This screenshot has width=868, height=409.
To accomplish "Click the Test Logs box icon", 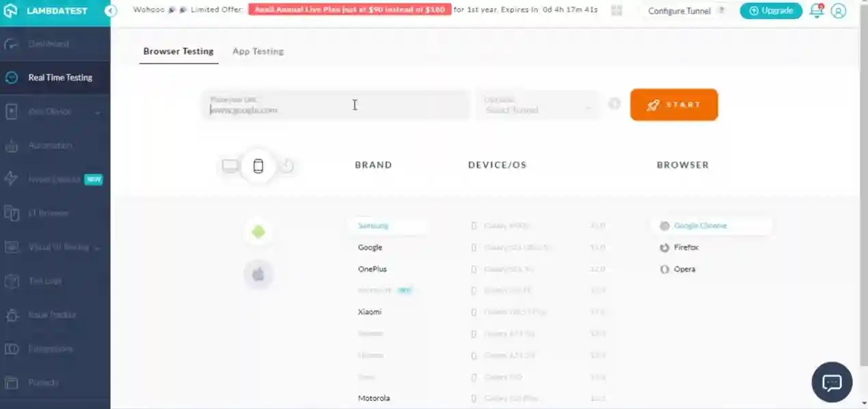I will click(12, 281).
